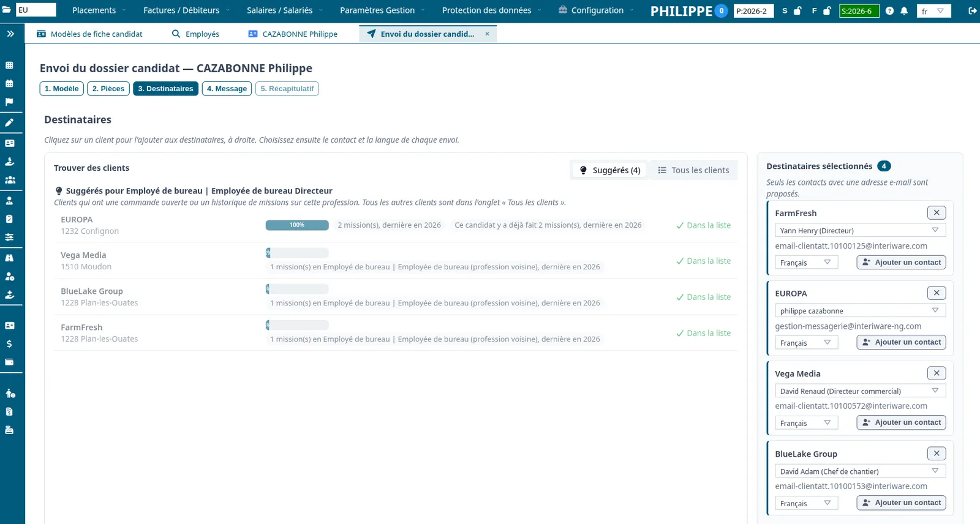The image size is (980, 524).
Task: Click the logout icon in the top bar
Action: coord(972,11)
